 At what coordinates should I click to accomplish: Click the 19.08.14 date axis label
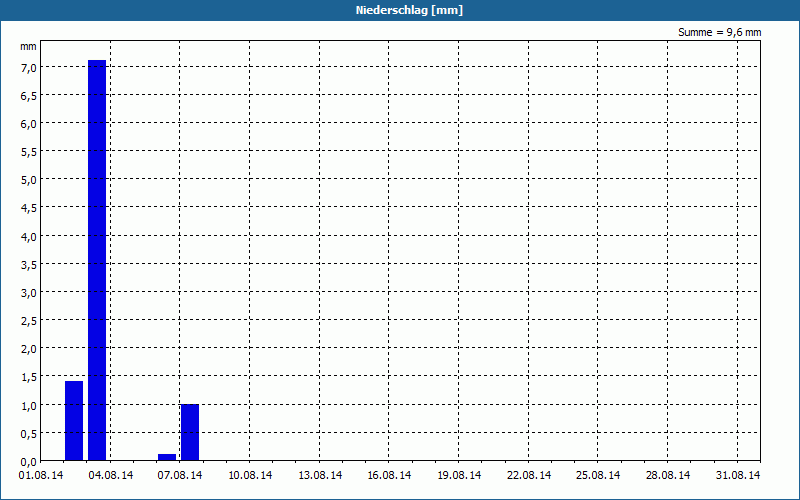coord(459,476)
